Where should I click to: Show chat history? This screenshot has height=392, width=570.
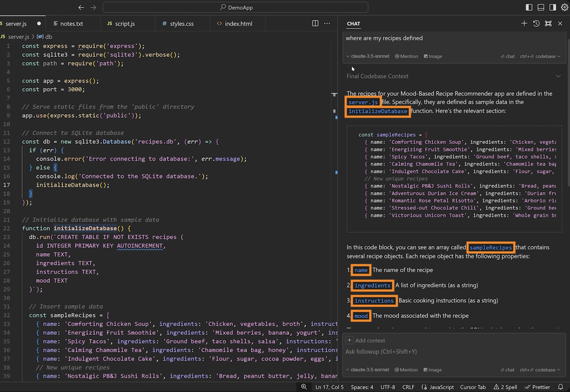536,23
